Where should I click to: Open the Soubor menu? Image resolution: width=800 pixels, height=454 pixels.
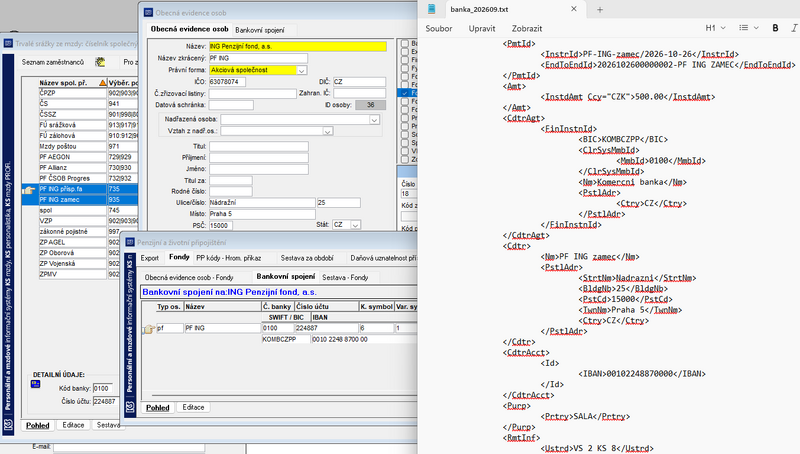(439, 29)
